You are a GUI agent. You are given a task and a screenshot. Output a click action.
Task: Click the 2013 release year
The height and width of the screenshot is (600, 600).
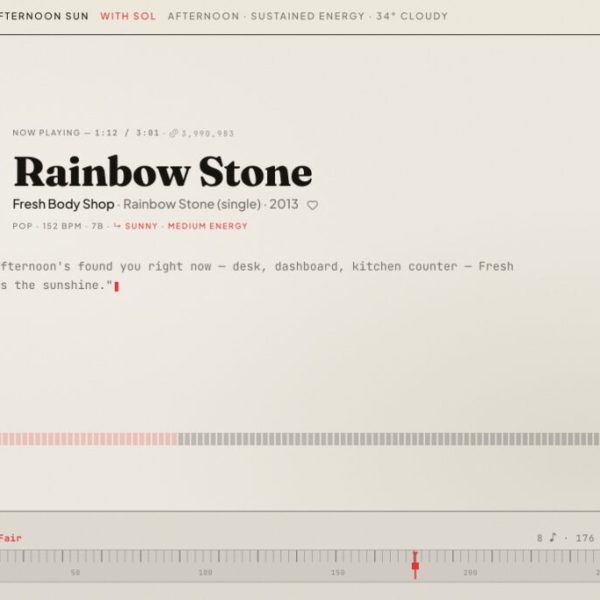coord(284,204)
